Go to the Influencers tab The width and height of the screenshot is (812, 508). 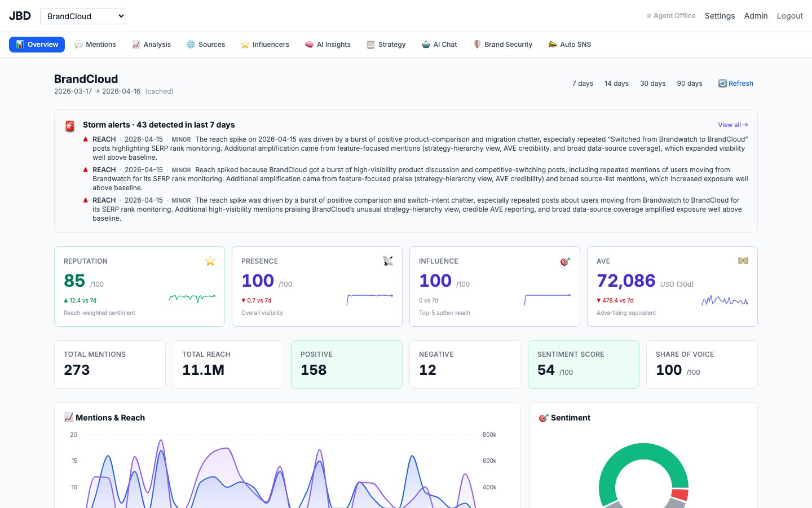pyautogui.click(x=264, y=45)
